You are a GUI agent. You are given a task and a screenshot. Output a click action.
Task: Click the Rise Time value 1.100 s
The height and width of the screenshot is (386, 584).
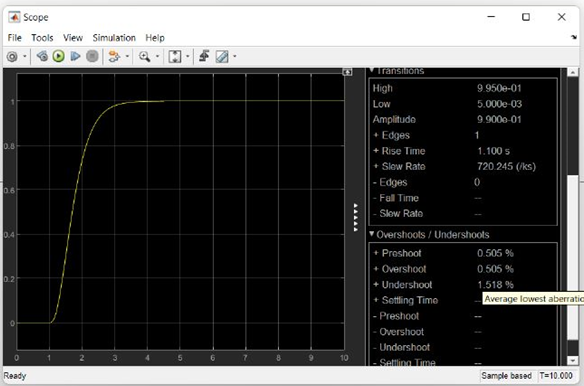(493, 151)
